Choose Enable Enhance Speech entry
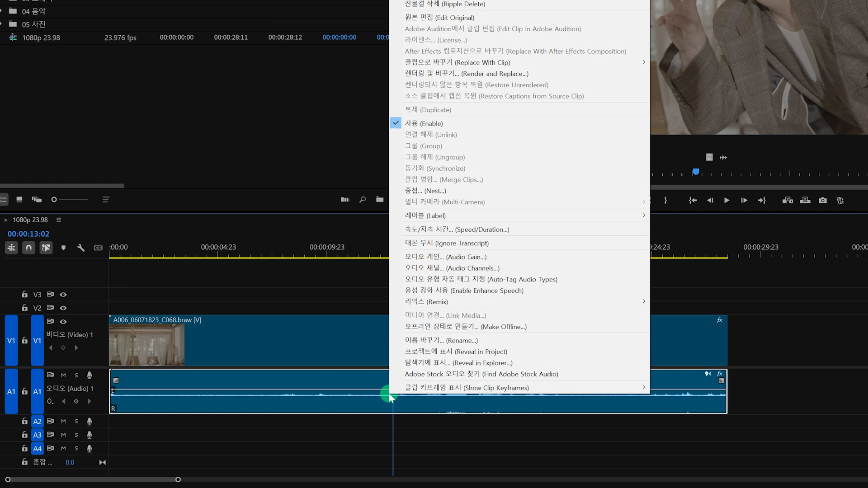This screenshot has height=488, width=868. click(x=519, y=291)
